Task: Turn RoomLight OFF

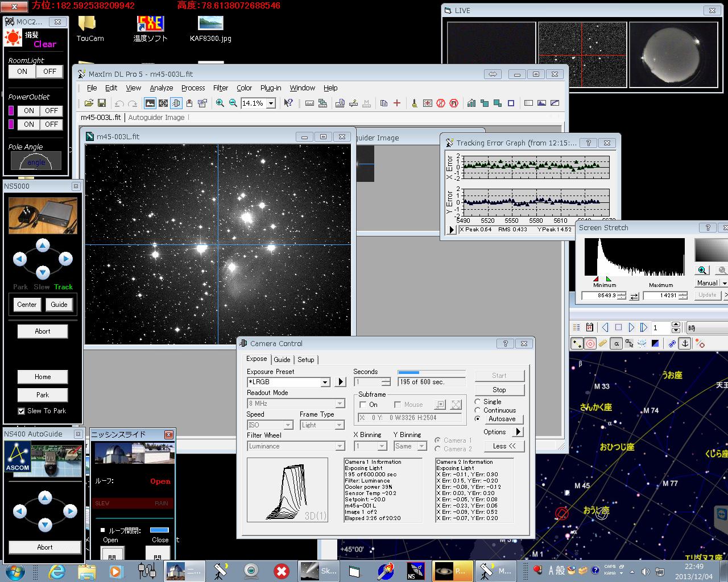Action: pyautogui.click(x=49, y=72)
